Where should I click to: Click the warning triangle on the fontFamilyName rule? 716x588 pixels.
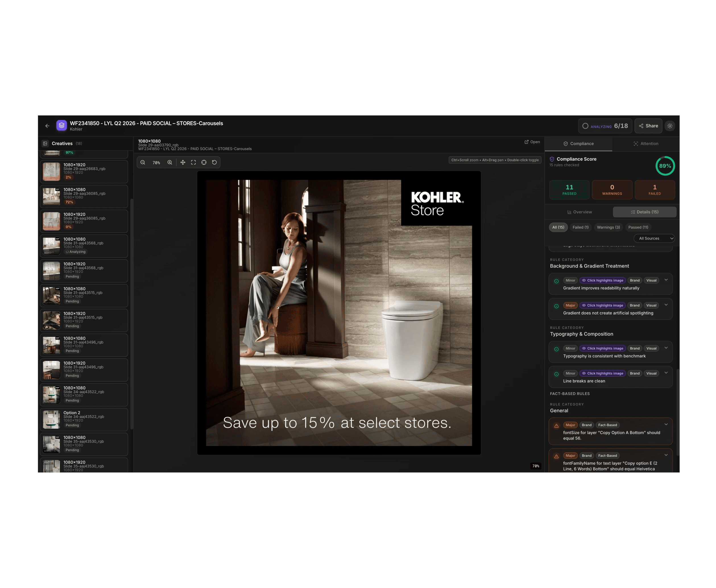coord(556,457)
